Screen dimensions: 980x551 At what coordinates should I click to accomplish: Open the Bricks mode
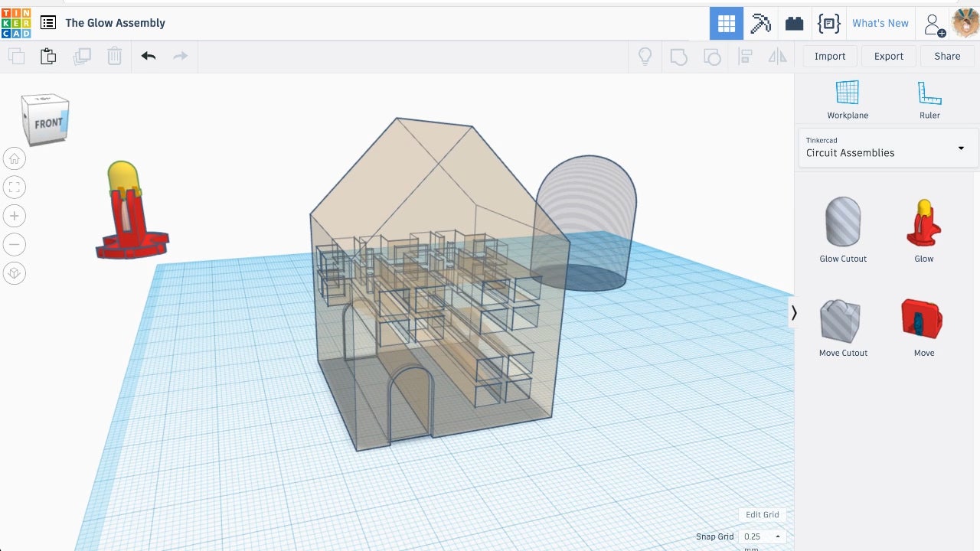795,23
